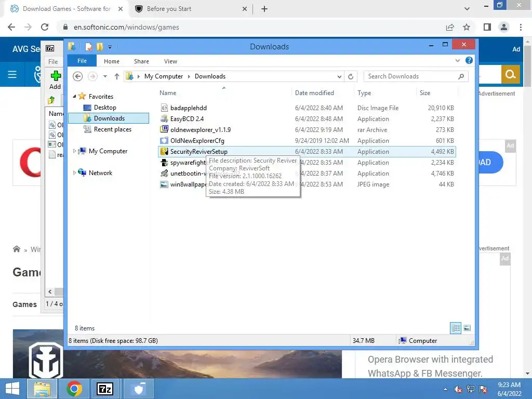Click the search magnifier in Search Downloads
Screen dimensions: 532x399
[x=461, y=76]
